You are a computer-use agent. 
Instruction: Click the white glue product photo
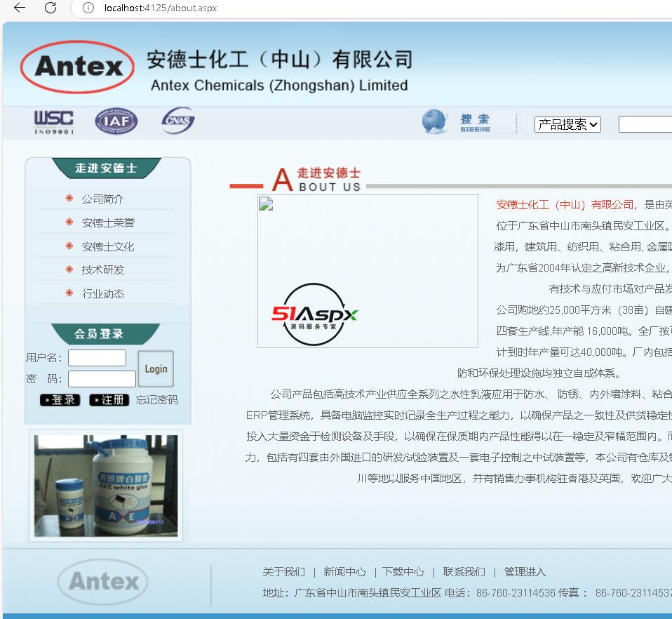(x=106, y=486)
